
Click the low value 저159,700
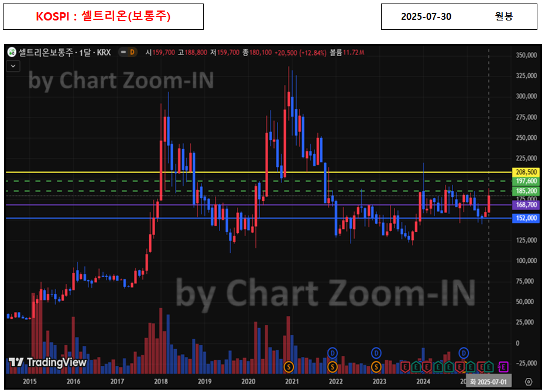pyautogui.click(x=225, y=53)
